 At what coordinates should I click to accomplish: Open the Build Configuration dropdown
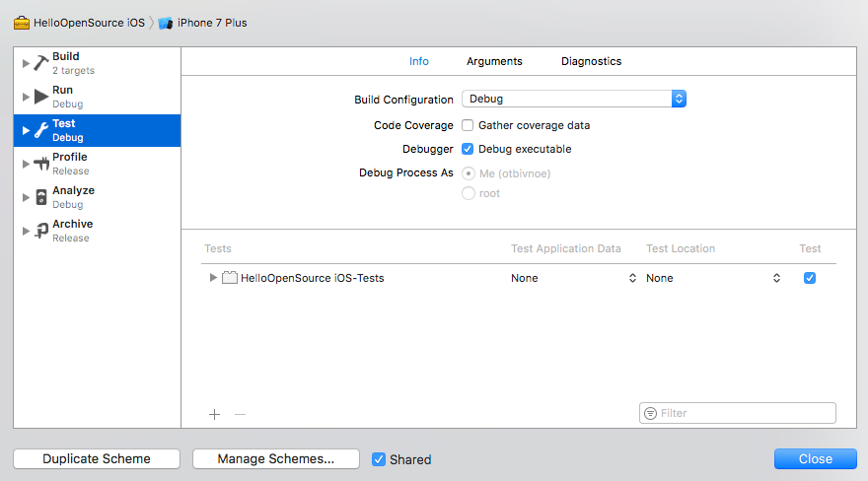coord(574,99)
